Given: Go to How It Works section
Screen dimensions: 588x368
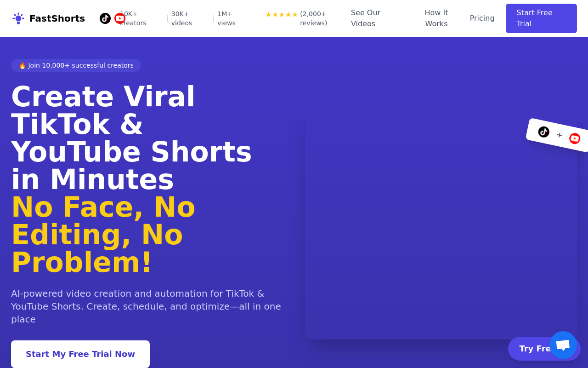Looking at the screenshot, I should click(x=436, y=18).
